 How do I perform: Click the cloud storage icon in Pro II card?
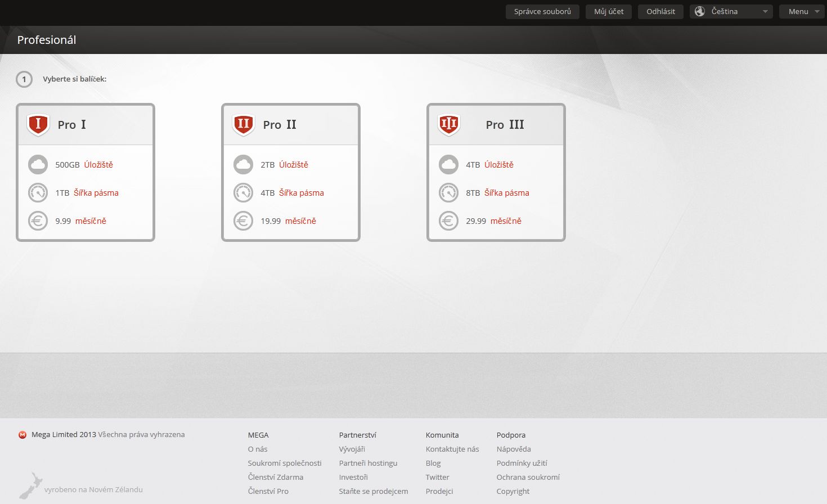click(x=243, y=165)
